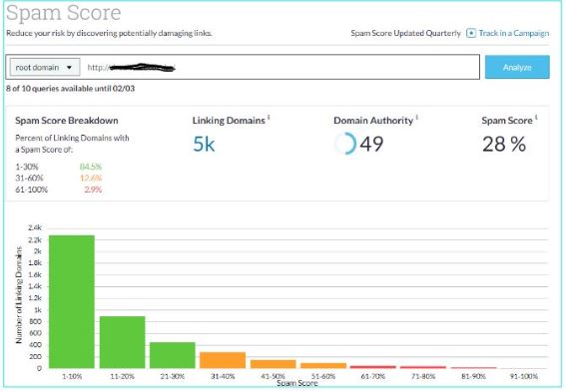Click the 84.5% green percentage
The height and width of the screenshot is (392, 566).
pos(91,167)
